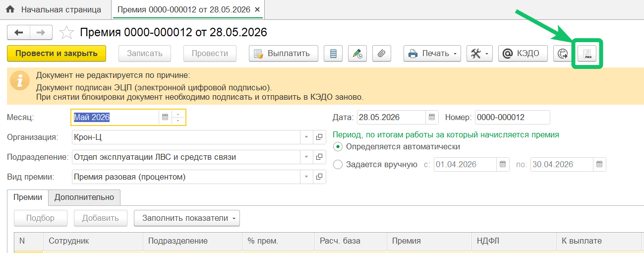
Task: Click the Номер field 0000-000012
Action: (x=512, y=118)
